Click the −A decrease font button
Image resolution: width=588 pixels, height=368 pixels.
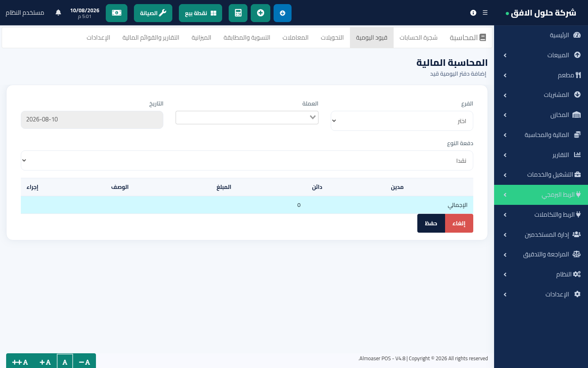84,362
